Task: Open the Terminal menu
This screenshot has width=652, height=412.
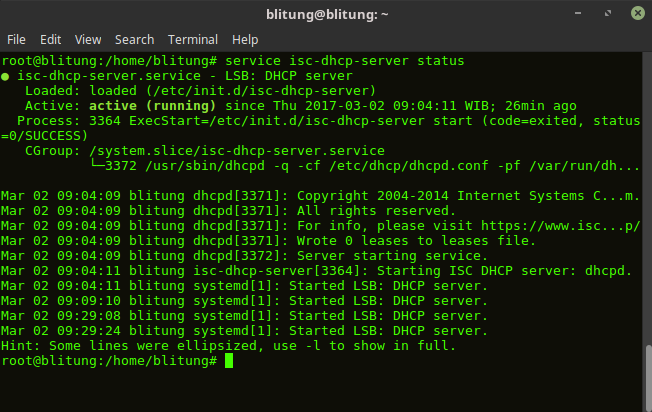Action: [193, 40]
